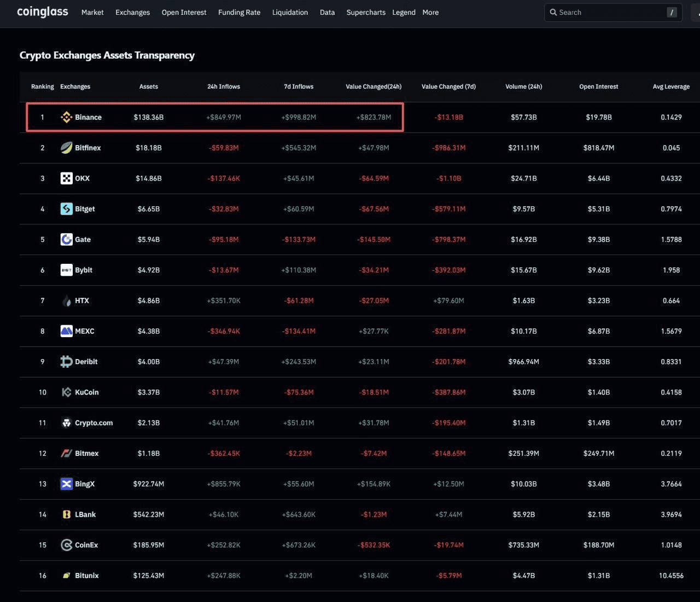Open the Funding Rate menu
Screen dimensions: 700x602
pos(239,12)
